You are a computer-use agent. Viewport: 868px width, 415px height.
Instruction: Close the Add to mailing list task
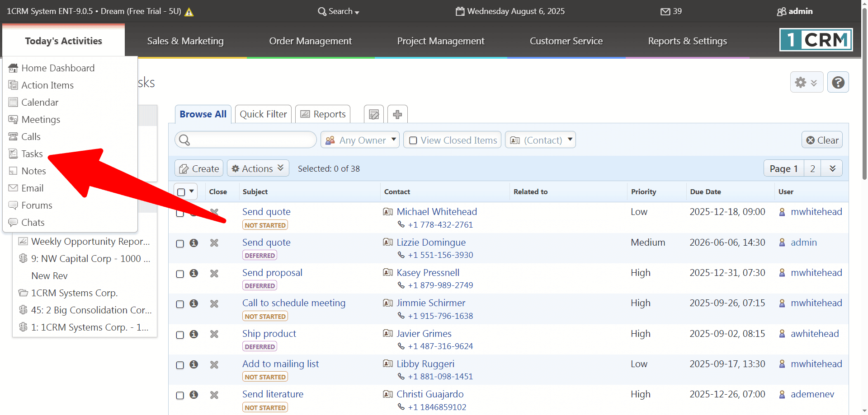point(214,365)
